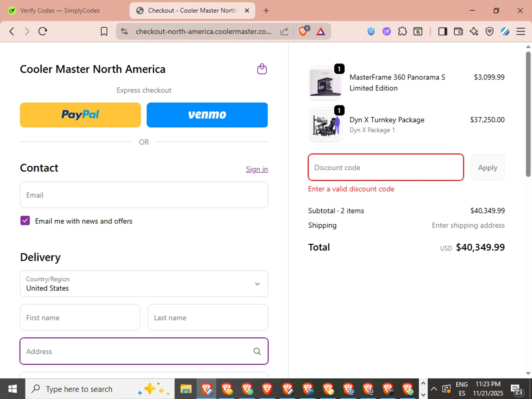Uncheck Email me with news and offers

25,221
